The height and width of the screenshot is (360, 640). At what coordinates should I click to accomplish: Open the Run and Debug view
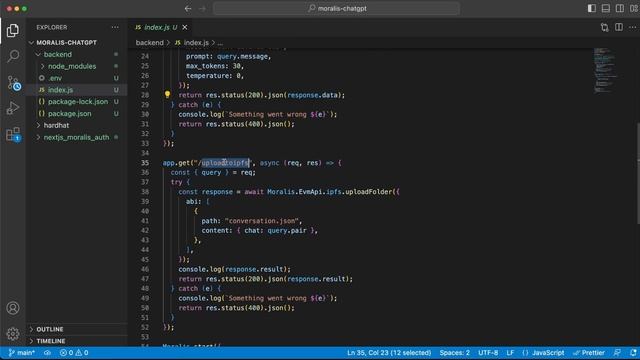pyautogui.click(x=13, y=108)
